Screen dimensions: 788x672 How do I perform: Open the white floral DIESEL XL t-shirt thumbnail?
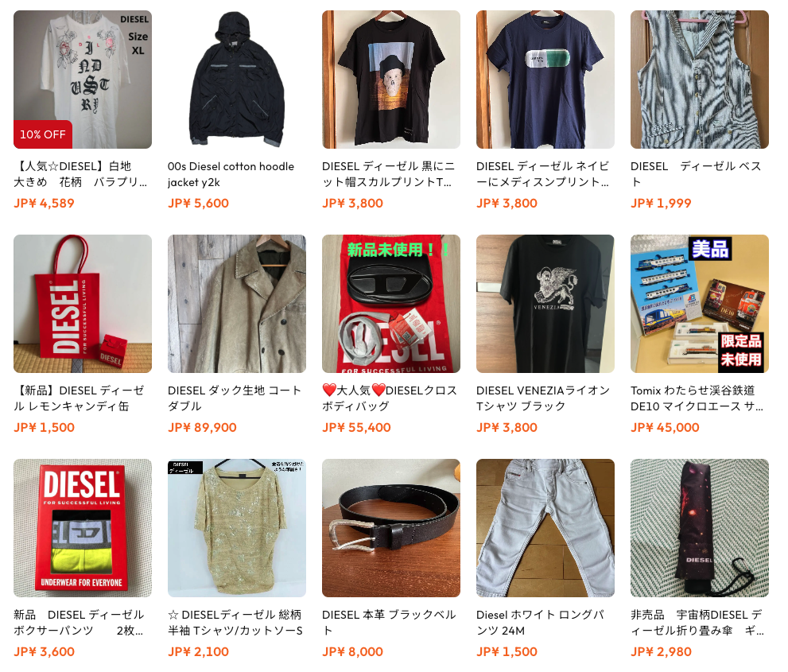pyautogui.click(x=83, y=80)
